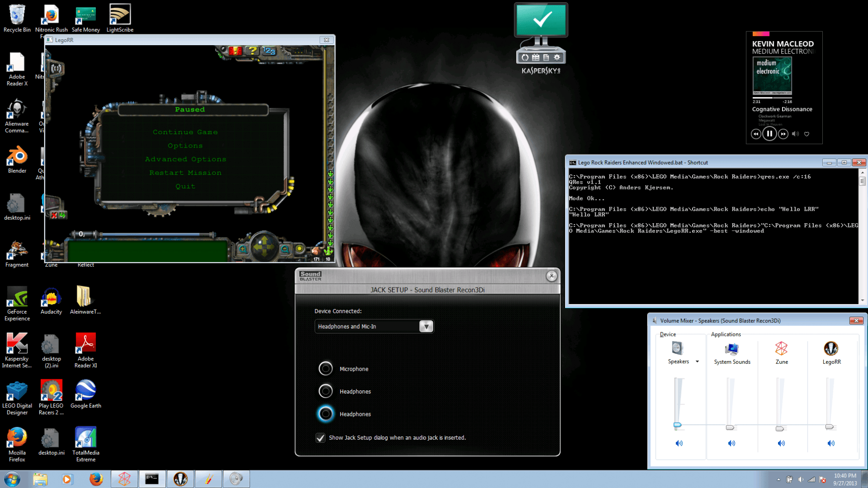Viewport: 868px width, 488px height.
Task: Go to previous track in Zune gadget
Action: click(756, 134)
